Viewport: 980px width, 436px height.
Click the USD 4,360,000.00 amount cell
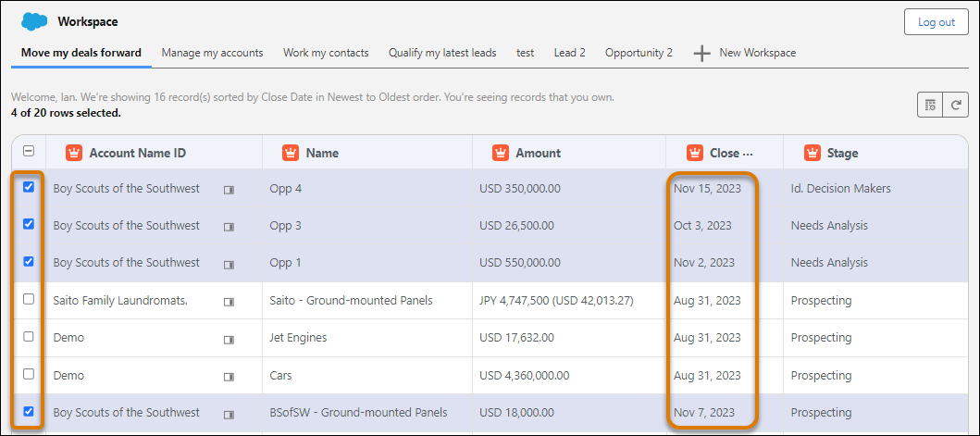(569, 375)
